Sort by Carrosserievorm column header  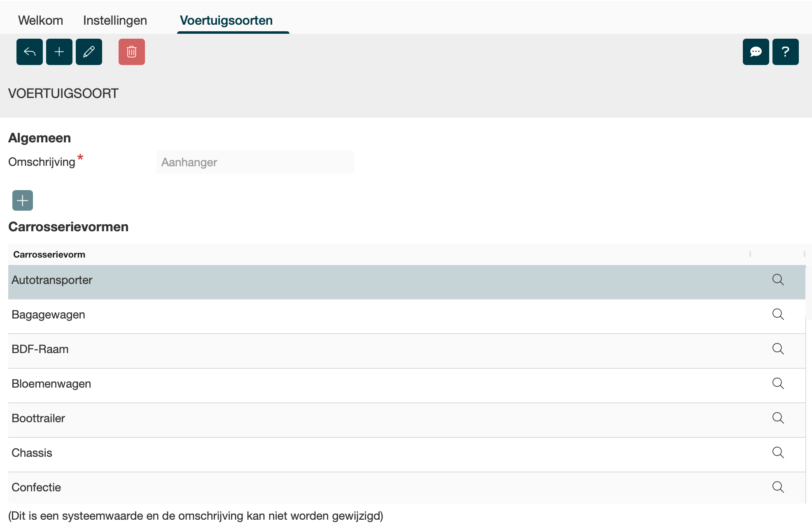click(49, 254)
